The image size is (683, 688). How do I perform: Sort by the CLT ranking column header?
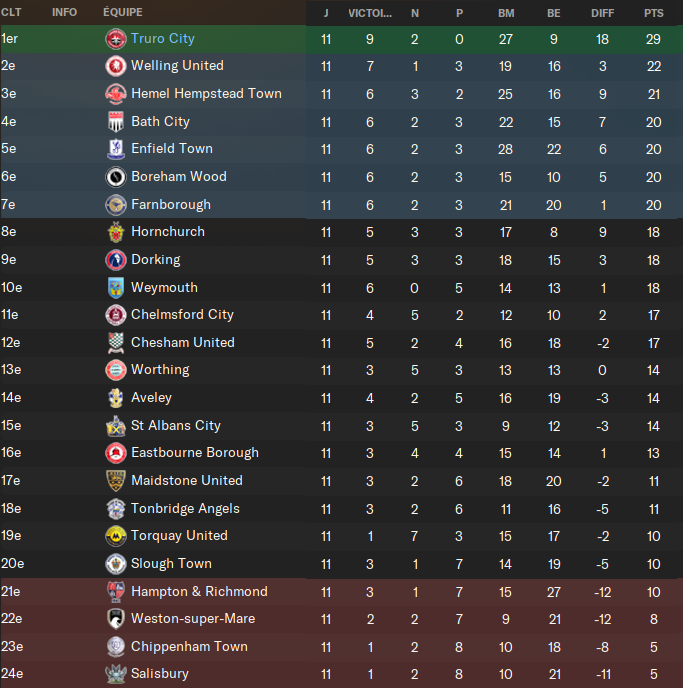pos(11,12)
